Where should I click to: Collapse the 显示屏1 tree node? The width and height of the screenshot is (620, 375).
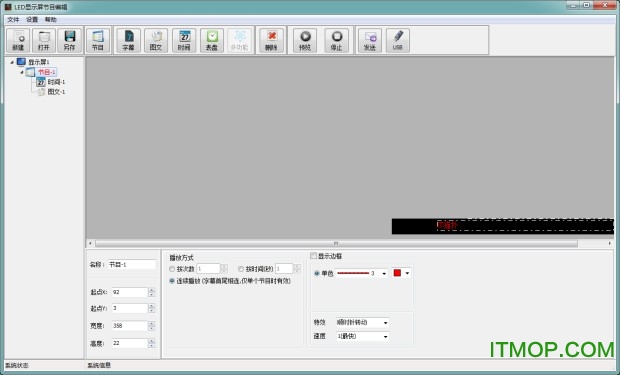click(x=12, y=62)
